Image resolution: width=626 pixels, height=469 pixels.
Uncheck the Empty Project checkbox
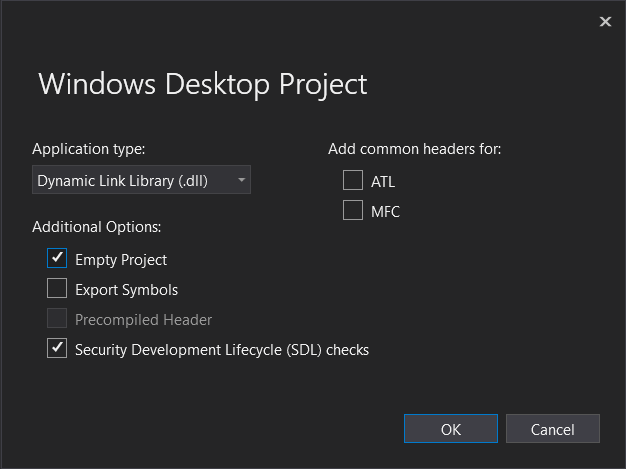[x=57, y=259]
